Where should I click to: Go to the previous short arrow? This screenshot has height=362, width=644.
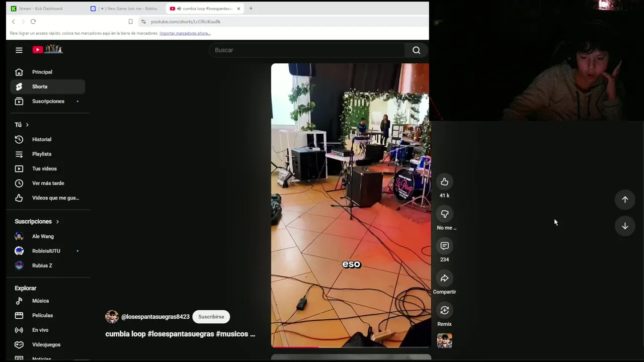coord(625,200)
